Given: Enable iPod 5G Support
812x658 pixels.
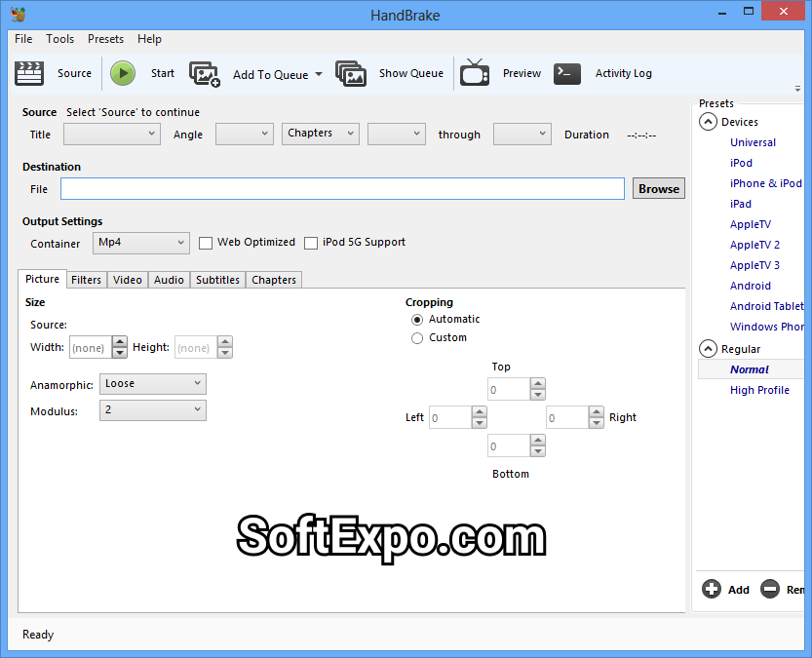Looking at the screenshot, I should click(311, 242).
